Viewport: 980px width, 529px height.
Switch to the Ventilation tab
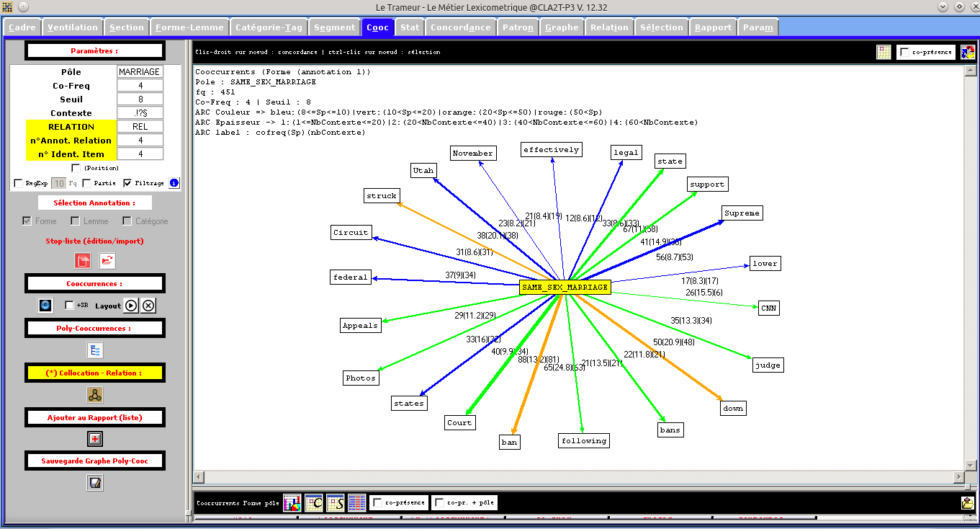[x=73, y=27]
